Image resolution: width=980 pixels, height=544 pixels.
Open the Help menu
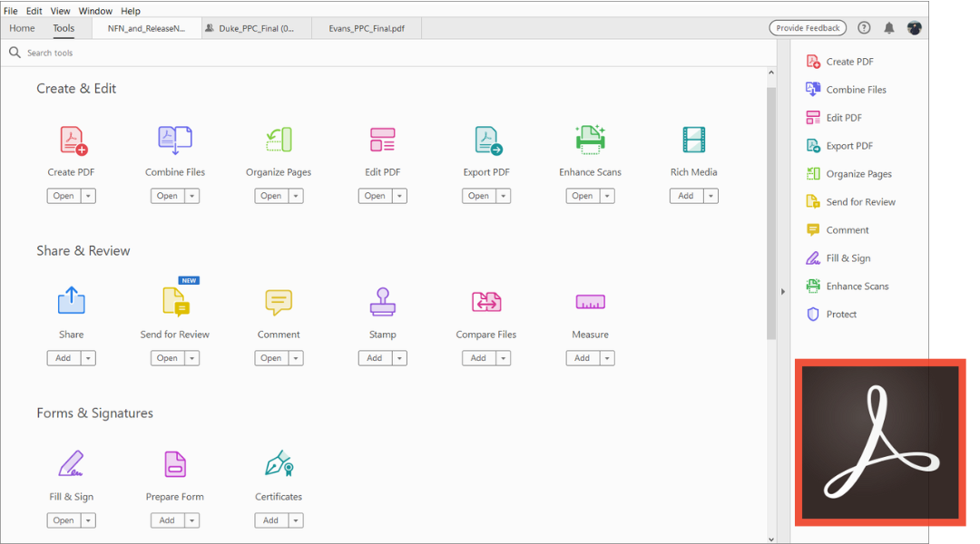[131, 11]
